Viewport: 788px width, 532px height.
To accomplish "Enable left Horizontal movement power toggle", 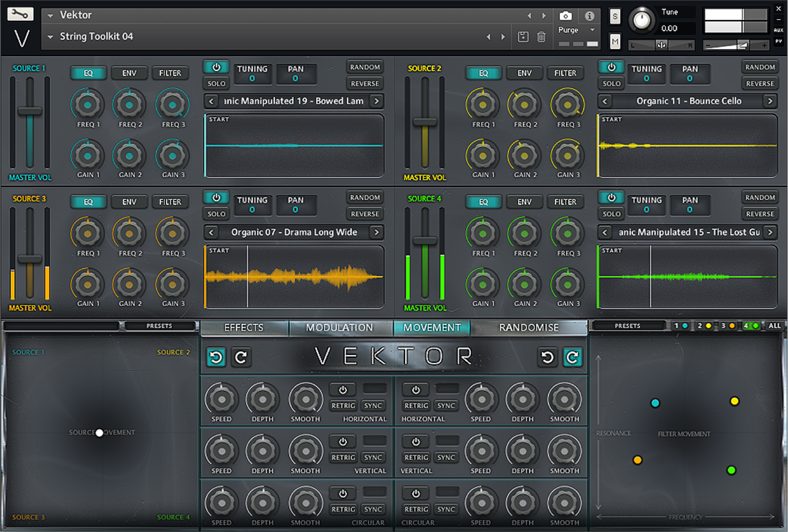I will click(343, 390).
